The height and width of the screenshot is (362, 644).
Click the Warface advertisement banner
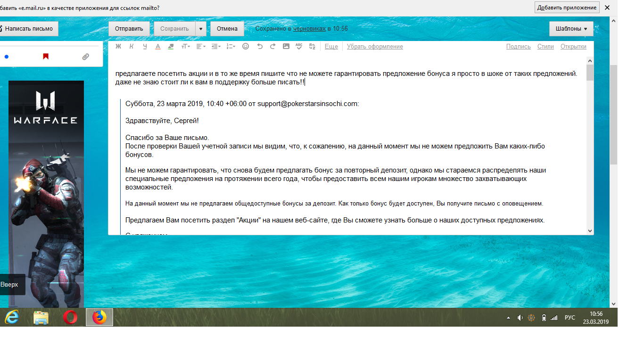click(46, 194)
